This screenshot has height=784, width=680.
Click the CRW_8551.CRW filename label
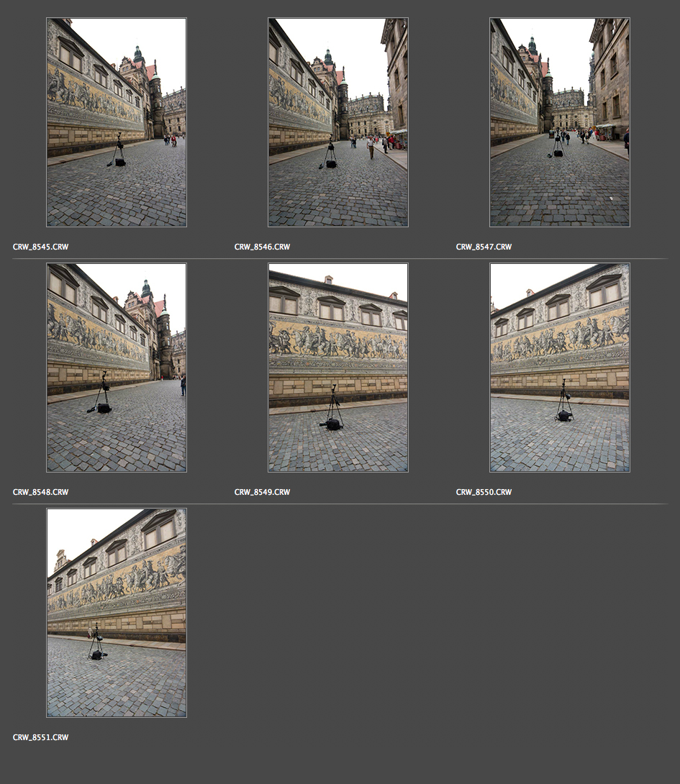(40, 737)
